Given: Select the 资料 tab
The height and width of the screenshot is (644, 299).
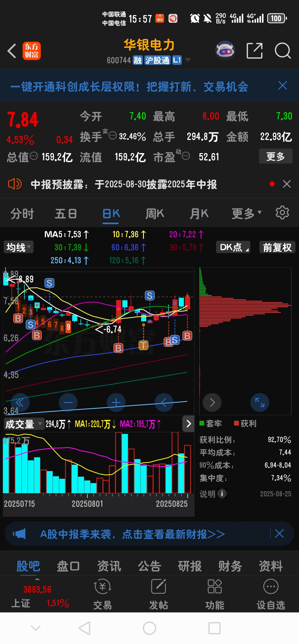Looking at the screenshot, I should click(271, 566).
